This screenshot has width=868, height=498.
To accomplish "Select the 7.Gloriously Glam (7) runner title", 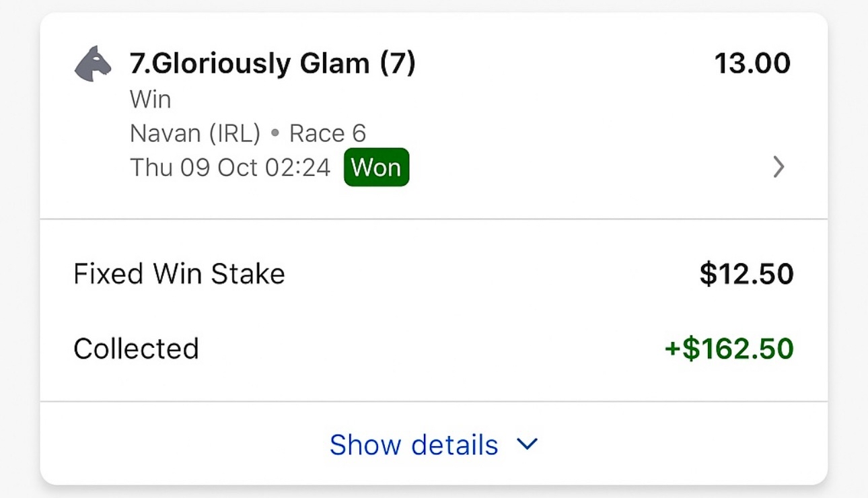I will coord(272,64).
